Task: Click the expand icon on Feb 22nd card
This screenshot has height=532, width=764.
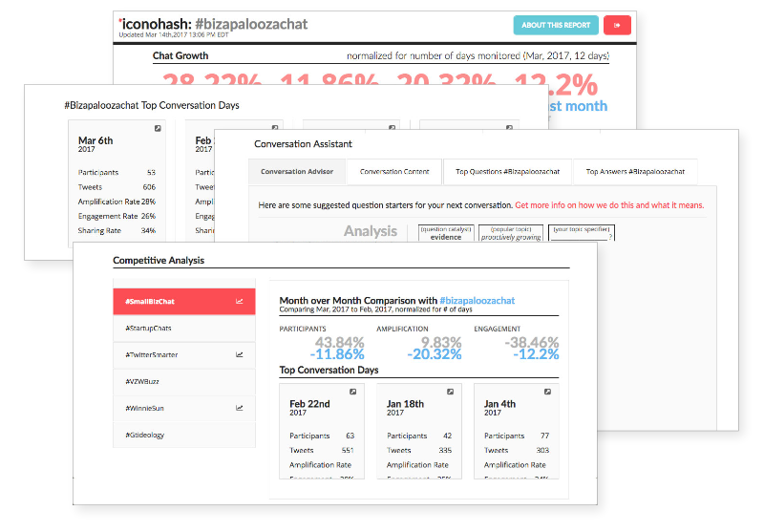Action: tap(351, 392)
